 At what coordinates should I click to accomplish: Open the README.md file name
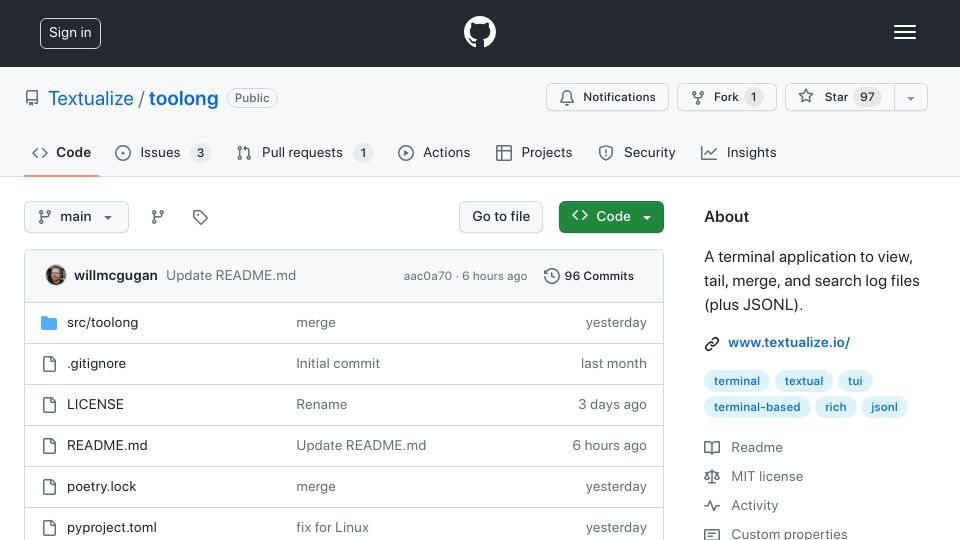tap(107, 446)
